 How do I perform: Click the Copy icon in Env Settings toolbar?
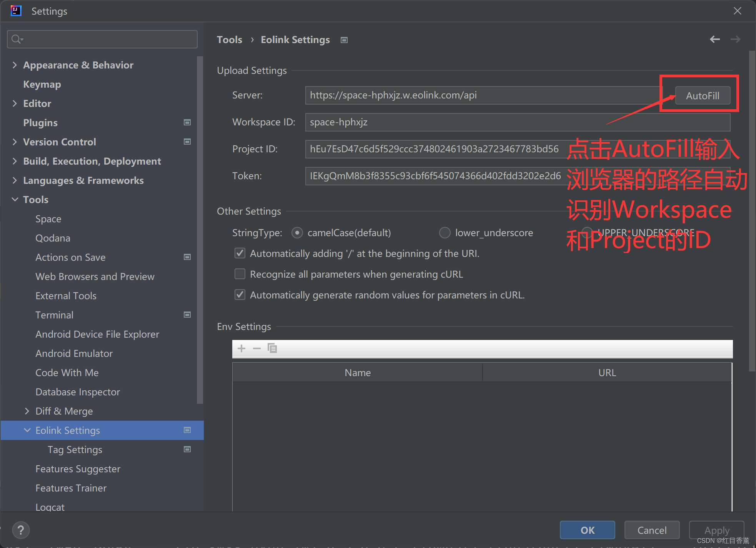click(x=272, y=348)
